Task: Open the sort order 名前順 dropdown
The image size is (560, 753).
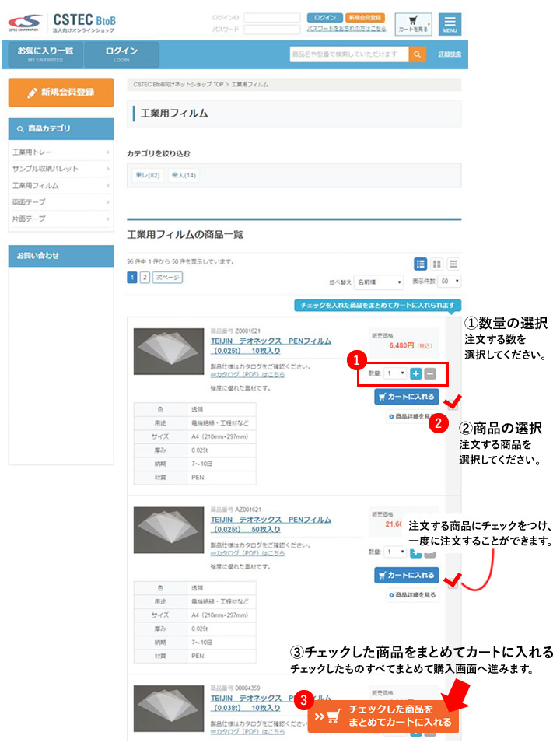Action: point(379,282)
